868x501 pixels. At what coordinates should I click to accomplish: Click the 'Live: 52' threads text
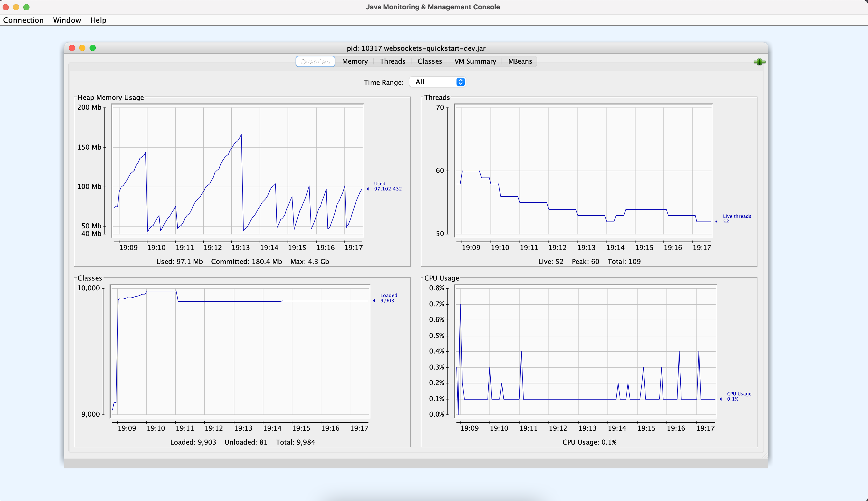pyautogui.click(x=551, y=262)
